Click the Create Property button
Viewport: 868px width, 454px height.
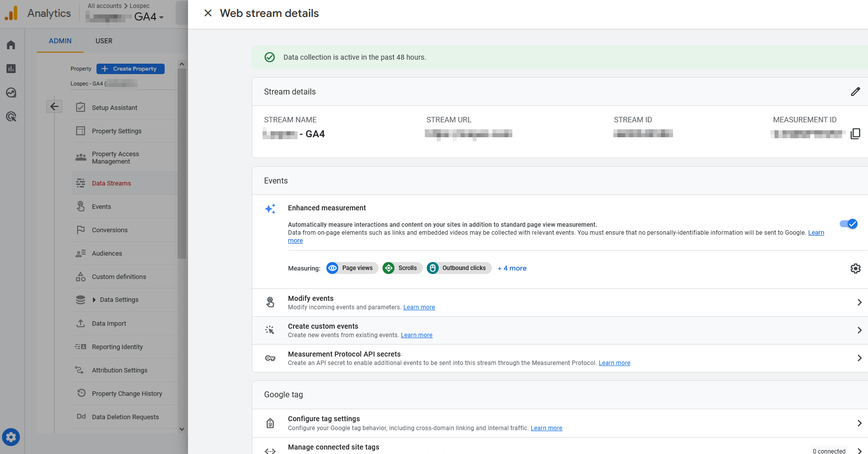click(130, 69)
